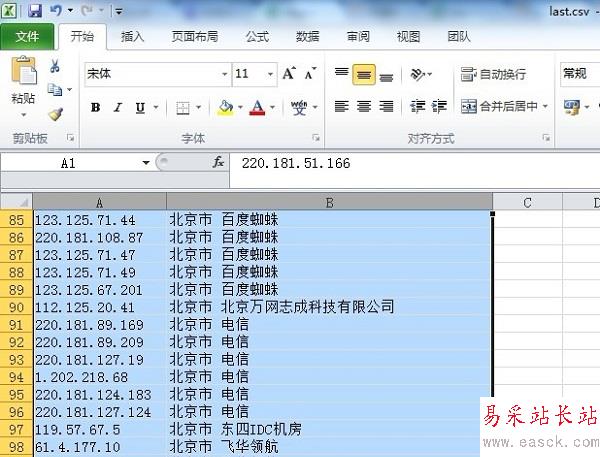Select the Format Painter brush icon

[x=55, y=114]
